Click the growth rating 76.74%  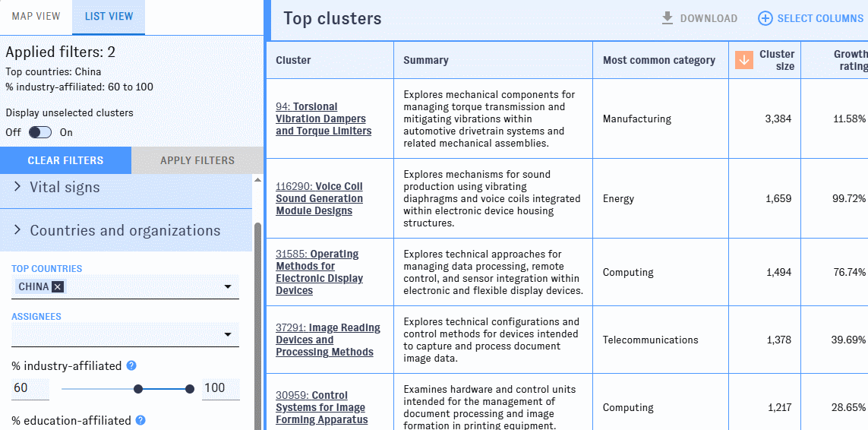pos(848,272)
